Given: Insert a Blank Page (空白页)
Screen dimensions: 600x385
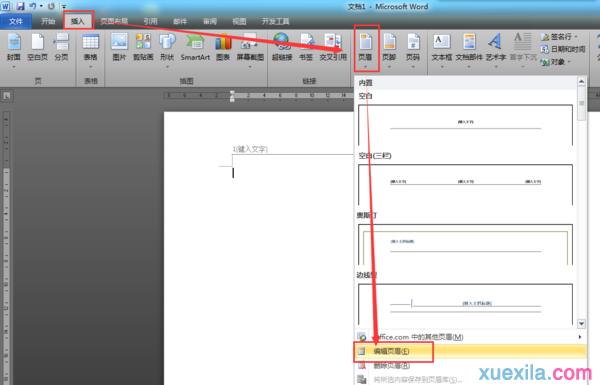Looking at the screenshot, I should 38,47.
